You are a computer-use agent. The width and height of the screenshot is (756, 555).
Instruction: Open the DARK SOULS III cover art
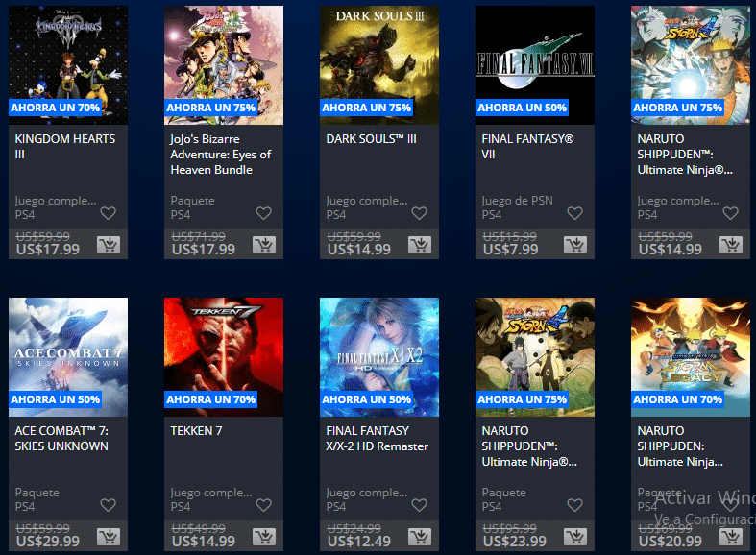(379, 65)
